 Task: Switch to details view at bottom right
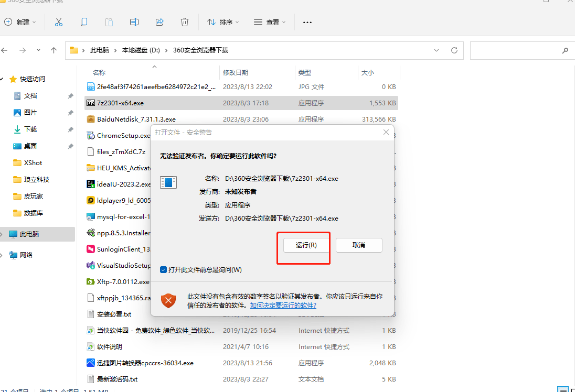coord(562,390)
